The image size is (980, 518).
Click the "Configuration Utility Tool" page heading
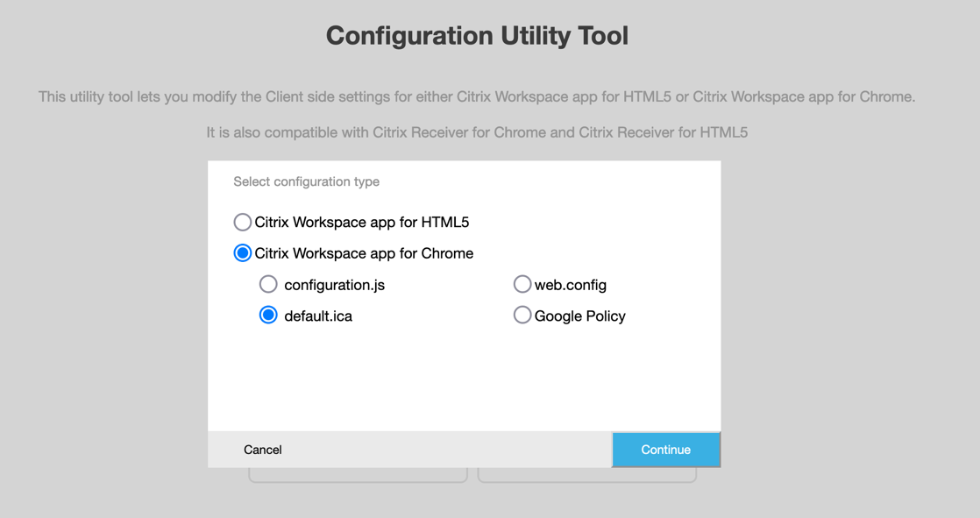(x=477, y=36)
